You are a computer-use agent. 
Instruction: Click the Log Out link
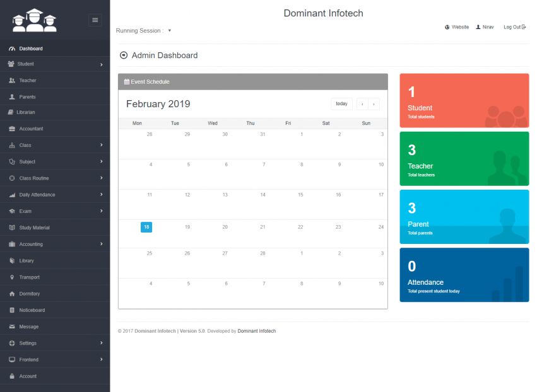[x=514, y=27]
